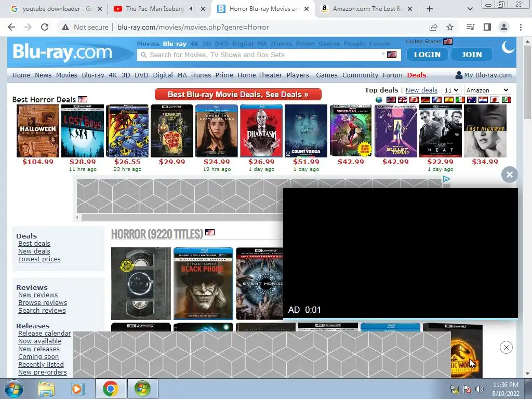Mute the Pac-Man Iceberg tab audio icon
The width and height of the screenshot is (532, 399).
192,9
